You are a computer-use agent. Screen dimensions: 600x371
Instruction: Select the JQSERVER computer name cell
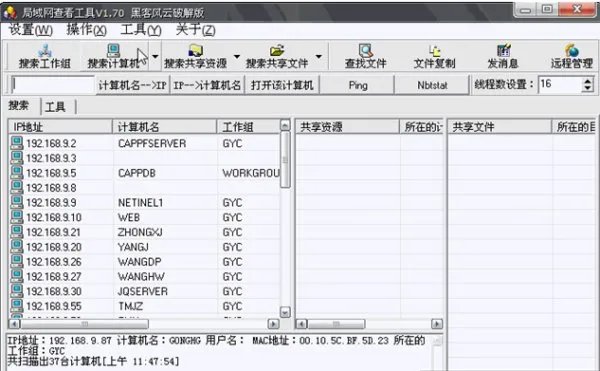pyautogui.click(x=143, y=291)
